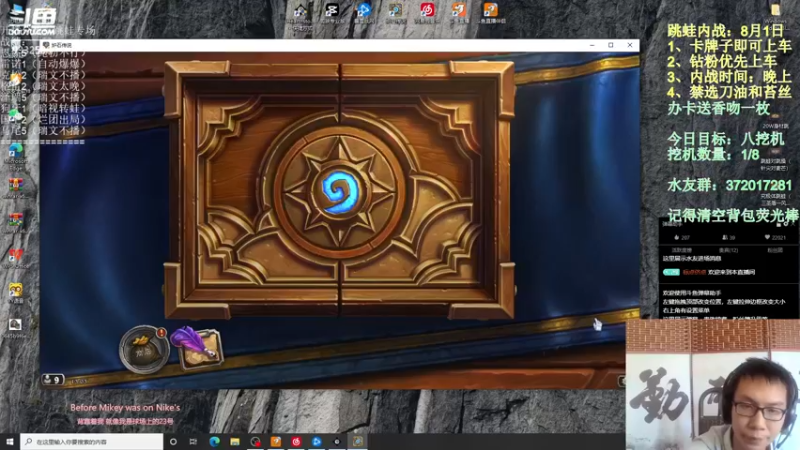Viewport: 800px width, 450px height.
Task: Open File Explorer from the taskbar
Action: pyautogui.click(x=235, y=441)
